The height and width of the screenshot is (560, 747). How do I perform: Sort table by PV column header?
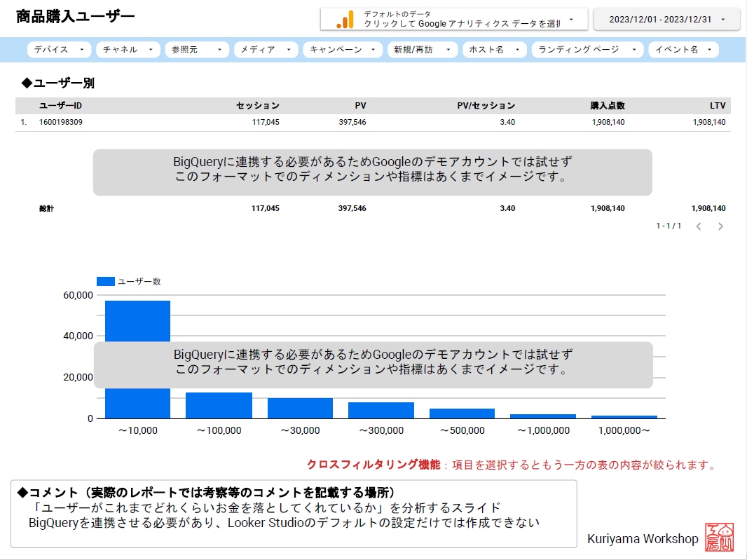(360, 106)
